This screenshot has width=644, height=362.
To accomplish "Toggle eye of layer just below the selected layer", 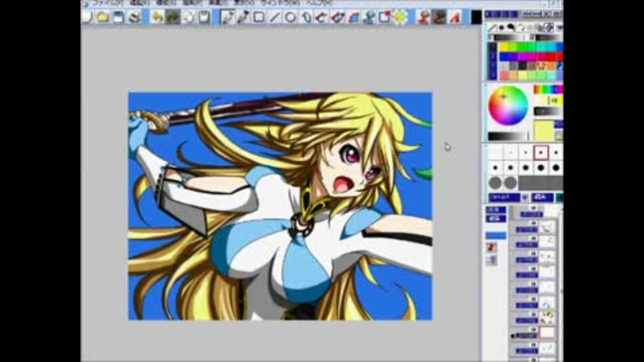I will [x=533, y=345].
